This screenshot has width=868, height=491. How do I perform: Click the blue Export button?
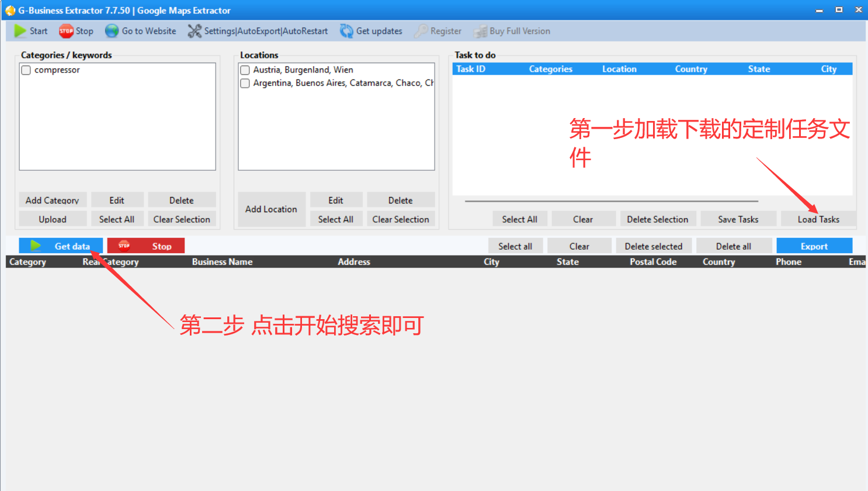(814, 245)
